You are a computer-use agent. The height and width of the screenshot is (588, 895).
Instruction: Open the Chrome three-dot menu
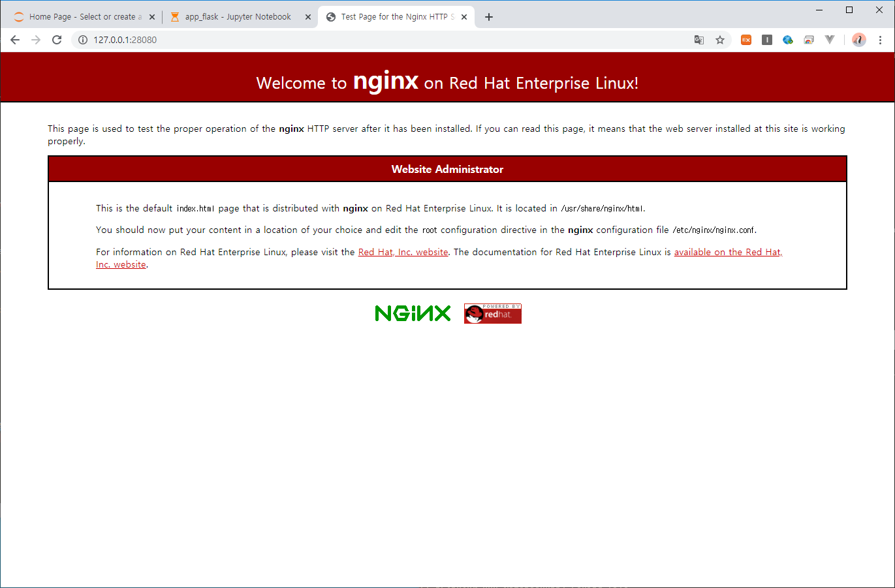[880, 40]
